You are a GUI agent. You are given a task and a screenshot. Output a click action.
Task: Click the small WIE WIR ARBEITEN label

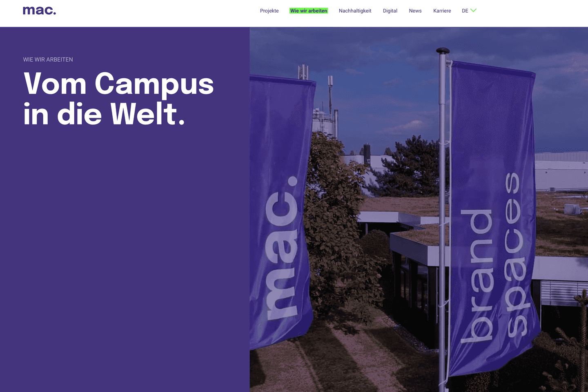(x=48, y=60)
